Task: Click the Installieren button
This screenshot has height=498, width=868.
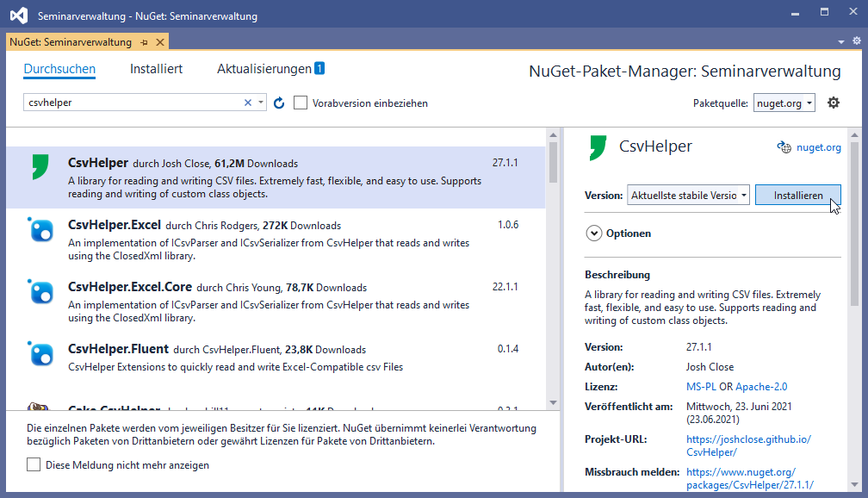Action: [x=797, y=196]
